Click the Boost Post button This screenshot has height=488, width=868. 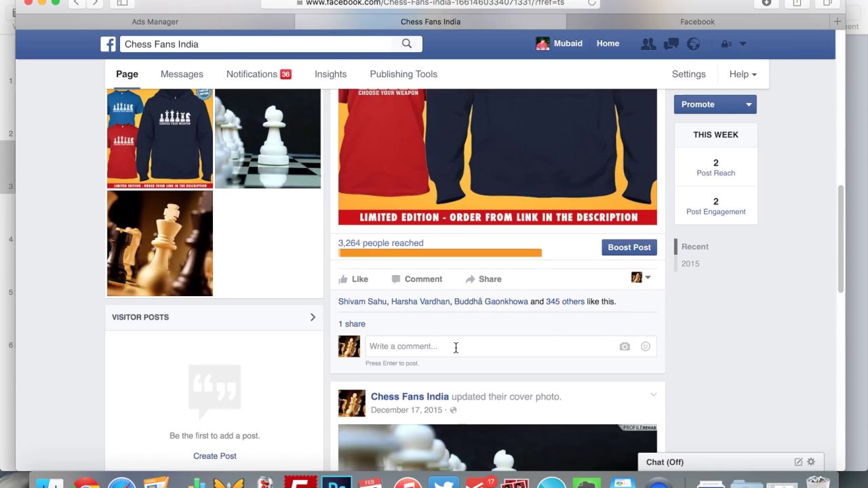[629, 247]
